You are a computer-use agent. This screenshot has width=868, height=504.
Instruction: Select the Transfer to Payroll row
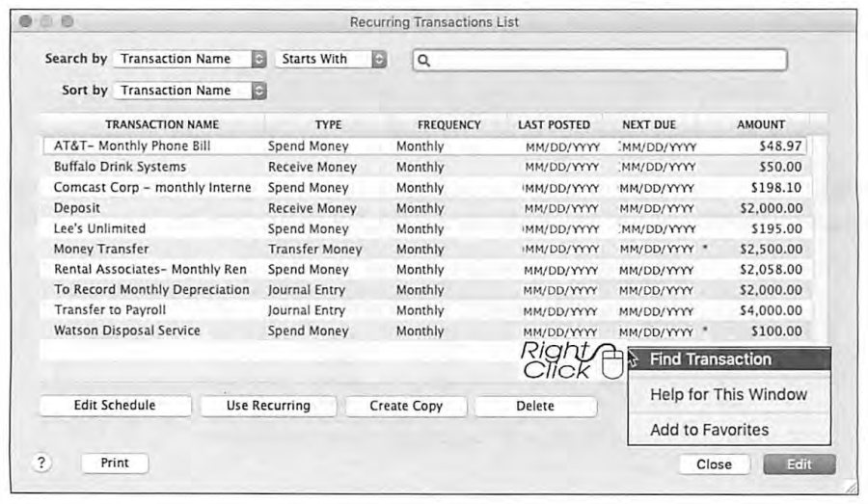[424, 311]
